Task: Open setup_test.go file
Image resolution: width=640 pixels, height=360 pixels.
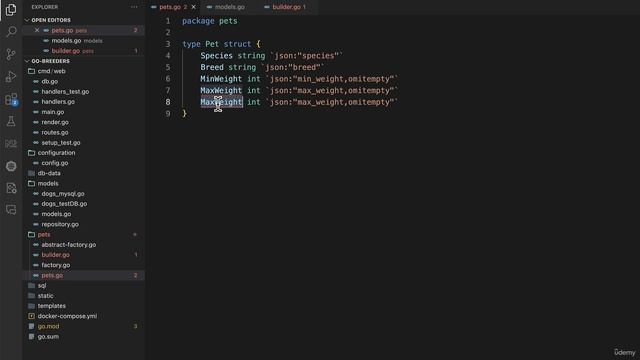Action: 61,142
